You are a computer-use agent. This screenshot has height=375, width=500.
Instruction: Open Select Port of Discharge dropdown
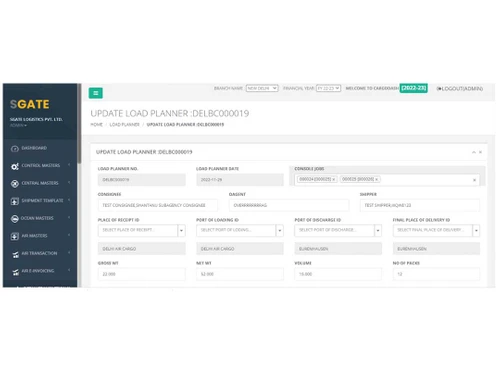[x=338, y=230]
